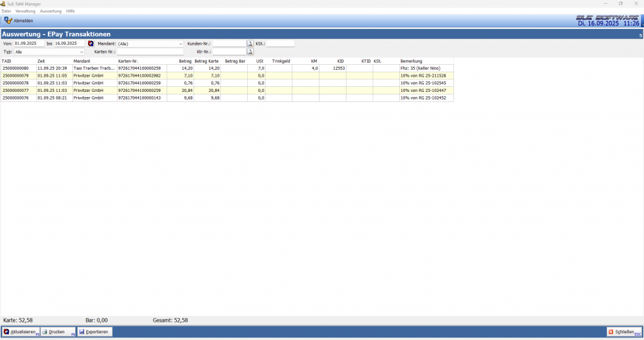
Task: Expand the Mandant dropdown
Action: (180, 44)
